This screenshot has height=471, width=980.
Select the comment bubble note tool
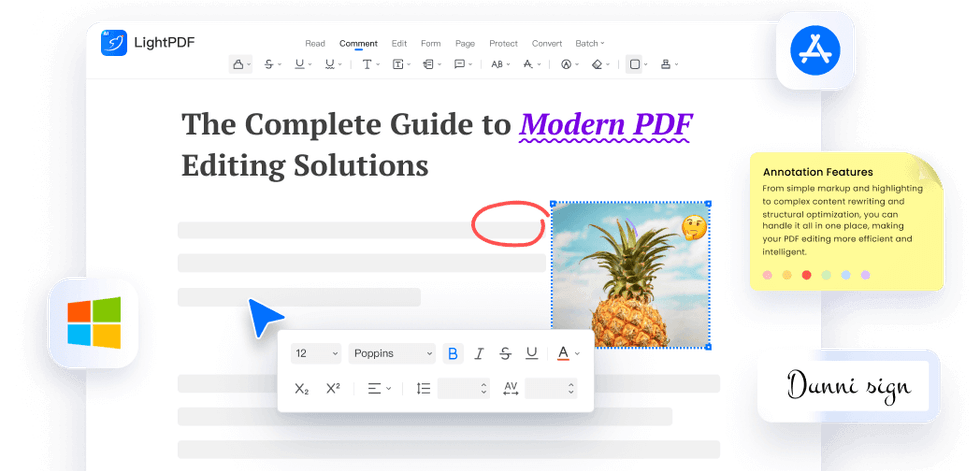pyautogui.click(x=459, y=64)
